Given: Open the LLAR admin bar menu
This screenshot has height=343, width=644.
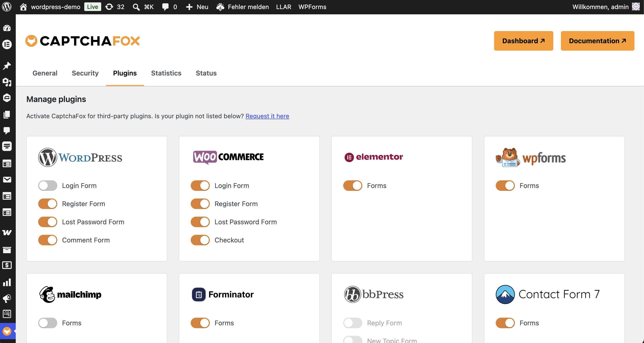Looking at the screenshot, I should point(284,7).
